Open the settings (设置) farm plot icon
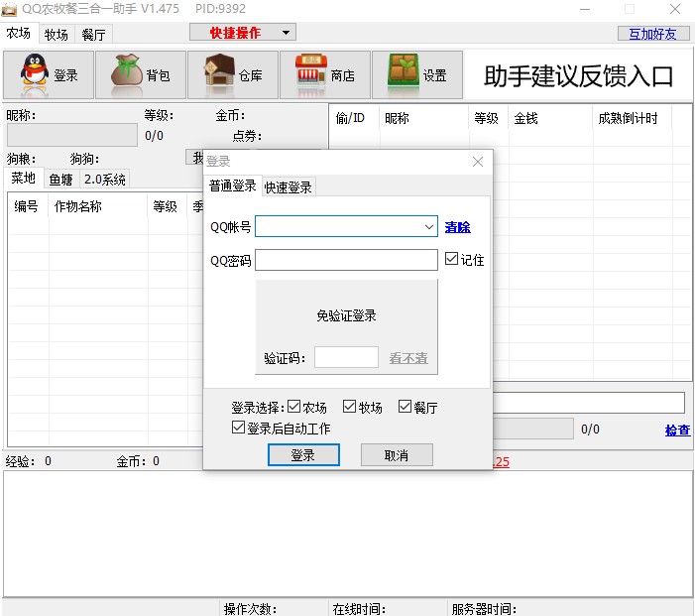This screenshot has width=695, height=616. [x=404, y=70]
